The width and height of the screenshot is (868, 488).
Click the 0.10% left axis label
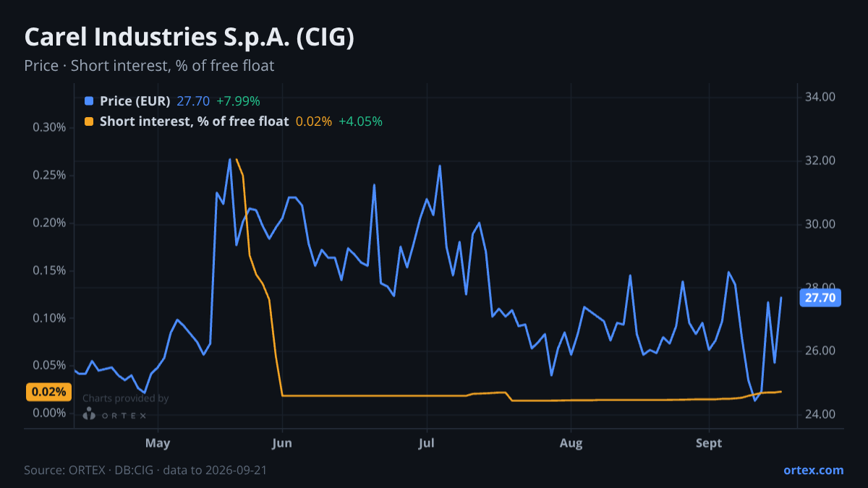point(49,318)
